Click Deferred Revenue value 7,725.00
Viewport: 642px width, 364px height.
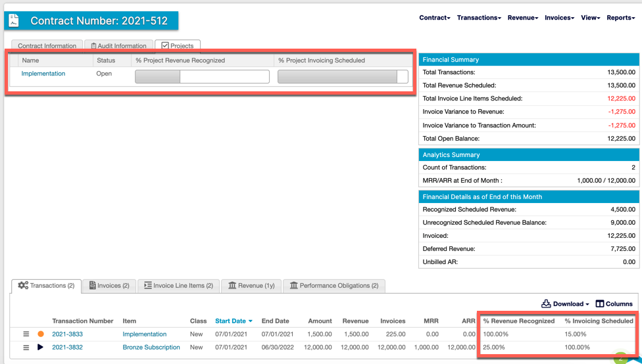coord(623,248)
